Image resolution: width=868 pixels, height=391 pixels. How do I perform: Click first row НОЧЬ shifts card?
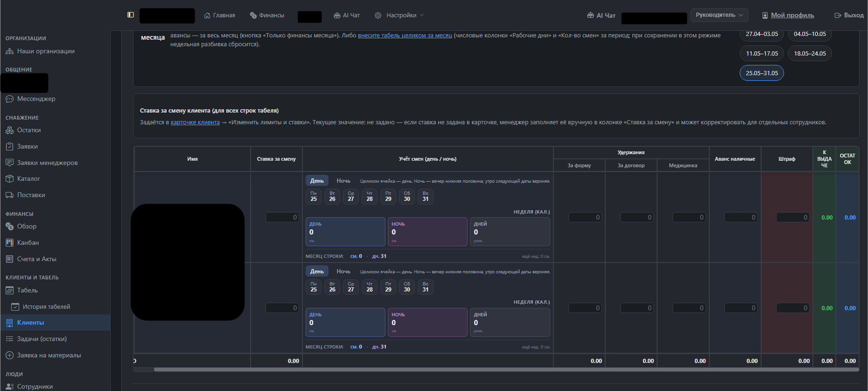[x=427, y=232]
